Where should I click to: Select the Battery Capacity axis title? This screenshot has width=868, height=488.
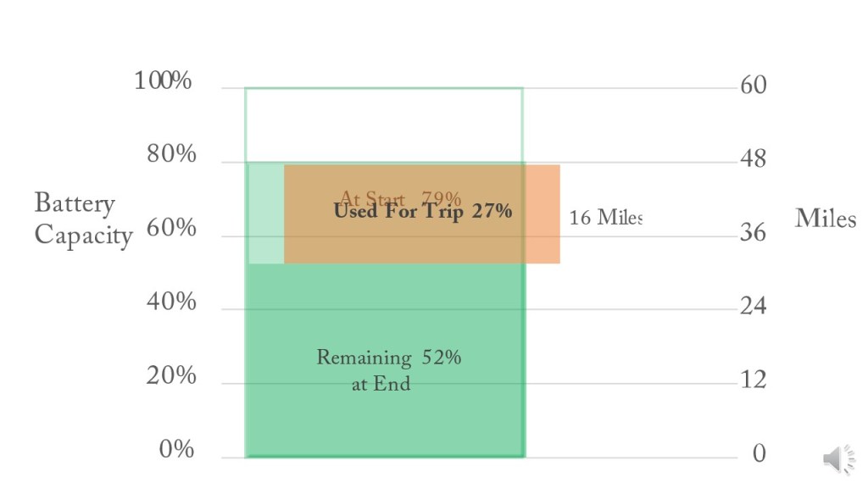pos(83,219)
